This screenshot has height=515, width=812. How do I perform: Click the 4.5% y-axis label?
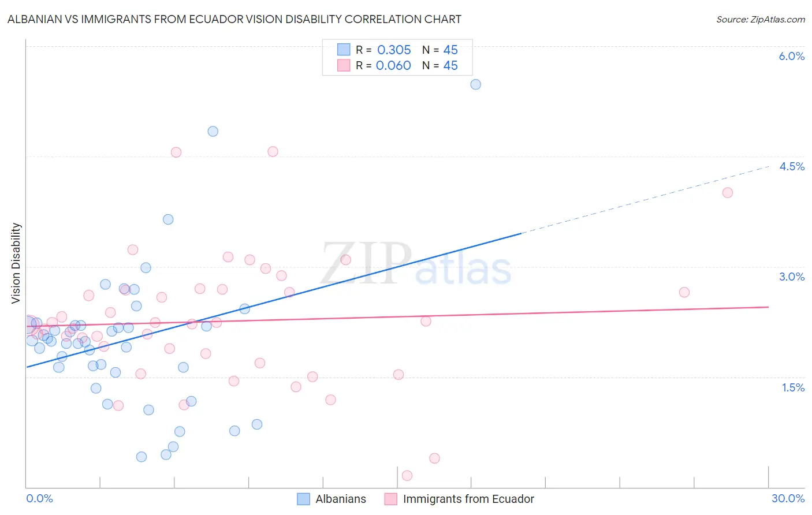click(792, 166)
